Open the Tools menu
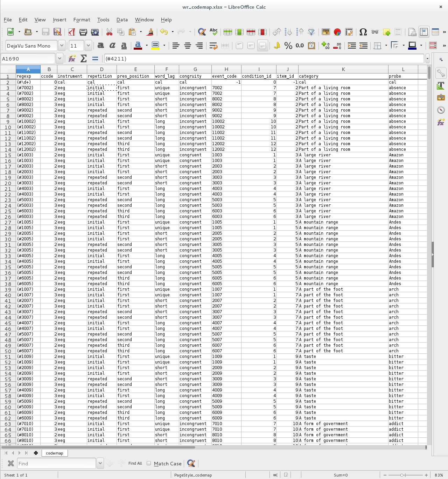The image size is (448, 479). (103, 20)
